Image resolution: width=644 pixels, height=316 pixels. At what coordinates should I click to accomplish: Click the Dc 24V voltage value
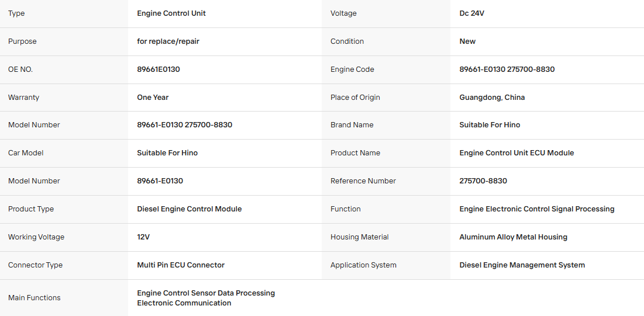point(471,13)
